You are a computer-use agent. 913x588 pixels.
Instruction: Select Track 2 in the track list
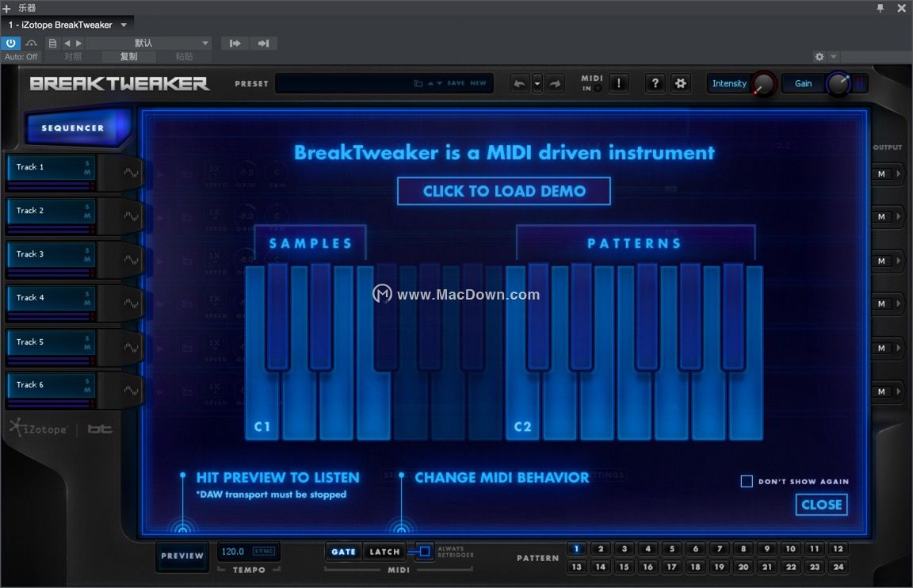[50, 212]
